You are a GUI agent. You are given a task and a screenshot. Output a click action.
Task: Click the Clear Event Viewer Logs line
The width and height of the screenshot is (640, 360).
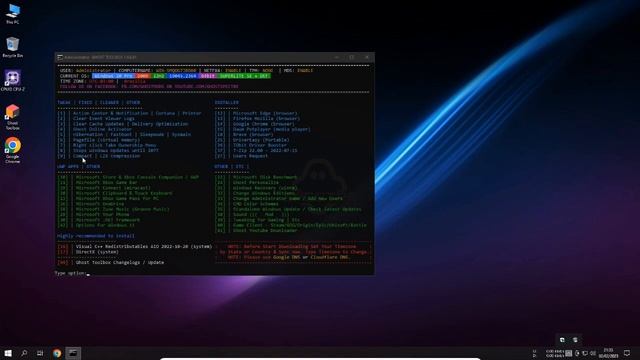pyautogui.click(x=96, y=118)
